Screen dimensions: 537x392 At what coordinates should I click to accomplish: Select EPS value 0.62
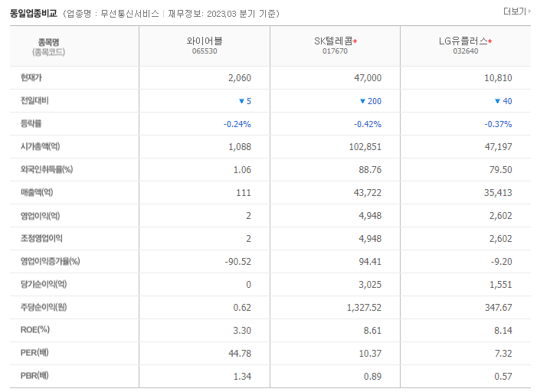pos(242,308)
